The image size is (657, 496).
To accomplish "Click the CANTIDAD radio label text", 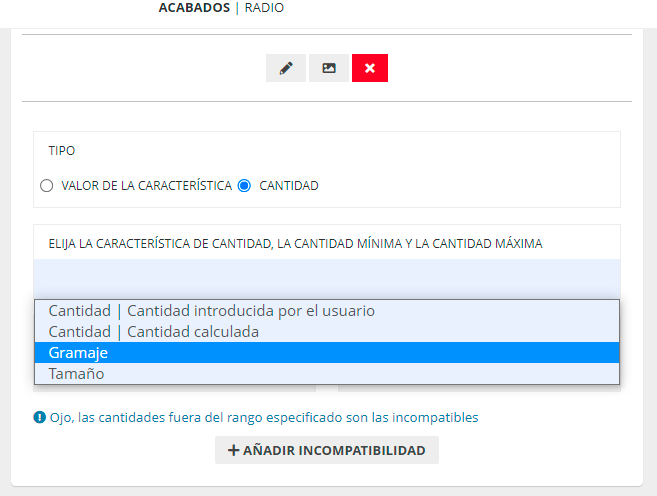I will point(289,186).
